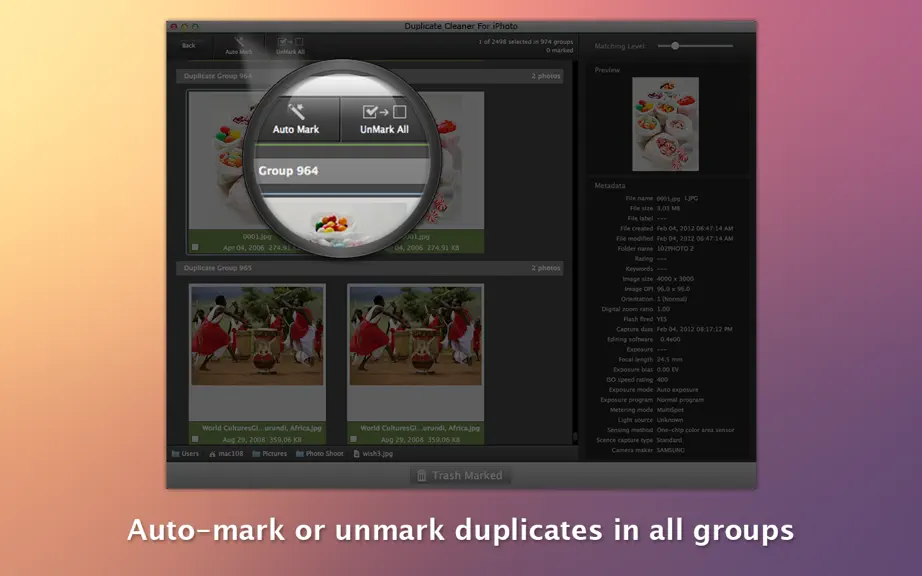Click the 'Preview' panel heading
922x576 pixels.
(x=607, y=70)
